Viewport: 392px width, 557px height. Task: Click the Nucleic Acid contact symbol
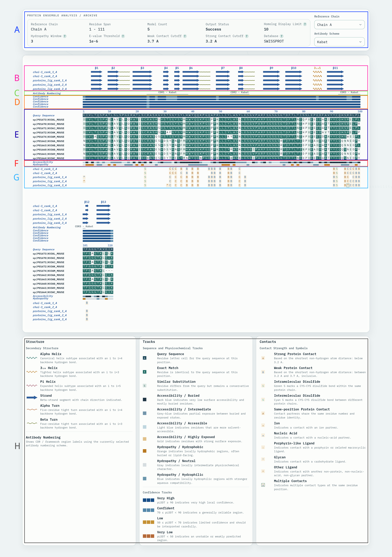coord(263,435)
